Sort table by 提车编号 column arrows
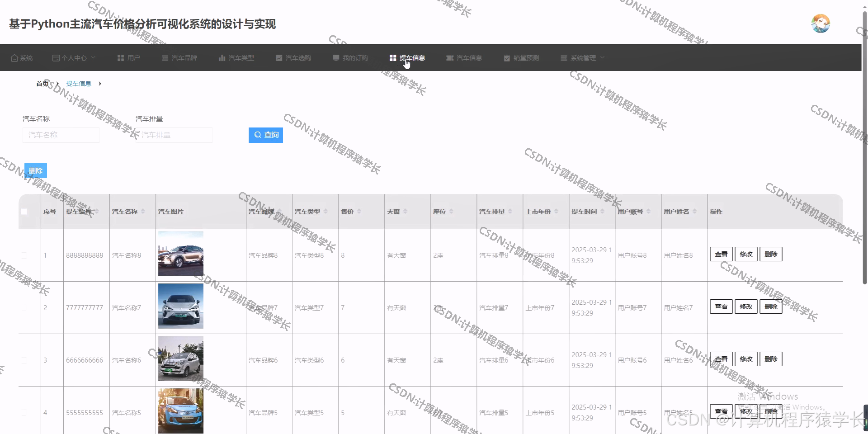This screenshot has height=434, width=868. click(x=97, y=212)
